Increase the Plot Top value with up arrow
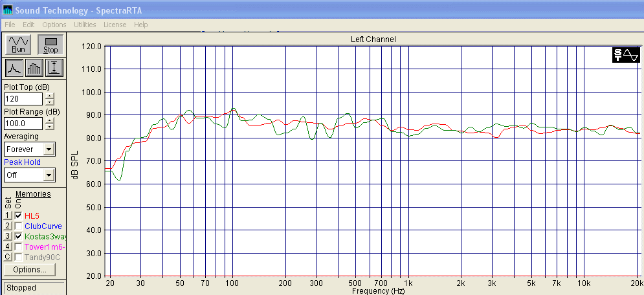 (49, 96)
